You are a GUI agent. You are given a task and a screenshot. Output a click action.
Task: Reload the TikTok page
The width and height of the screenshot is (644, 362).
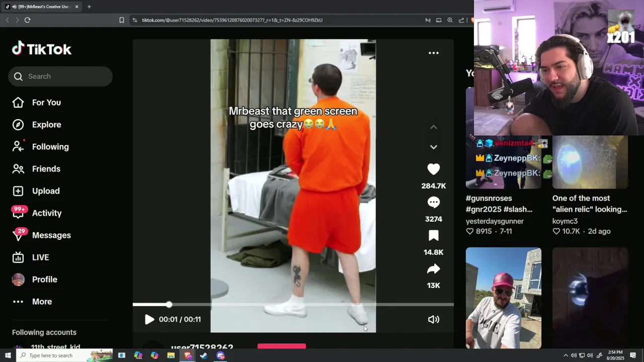tap(27, 20)
